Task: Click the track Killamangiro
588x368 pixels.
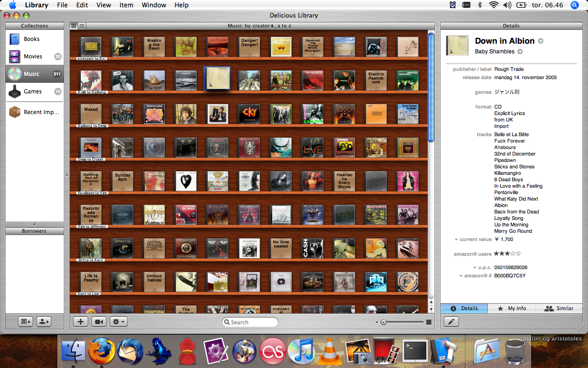Action: pyautogui.click(x=508, y=173)
